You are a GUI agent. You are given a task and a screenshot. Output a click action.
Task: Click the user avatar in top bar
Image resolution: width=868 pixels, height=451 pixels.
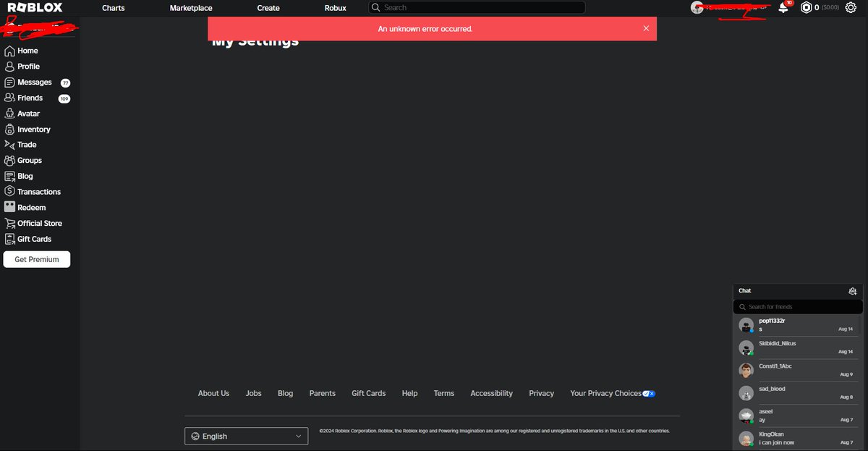click(x=697, y=8)
